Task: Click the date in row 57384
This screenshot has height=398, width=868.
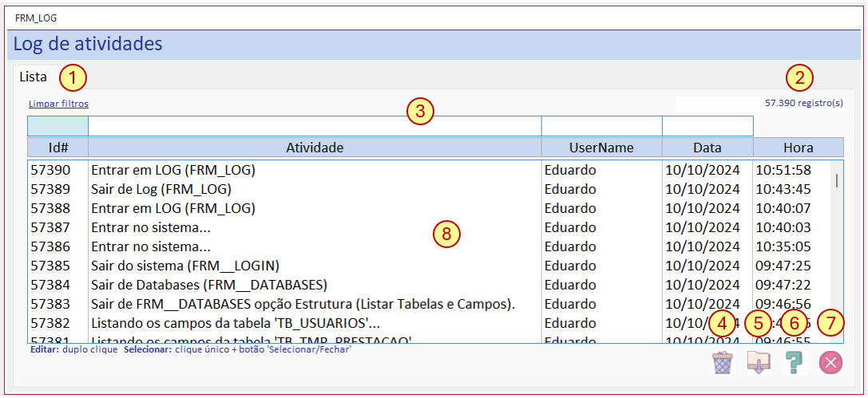Action: (x=703, y=286)
